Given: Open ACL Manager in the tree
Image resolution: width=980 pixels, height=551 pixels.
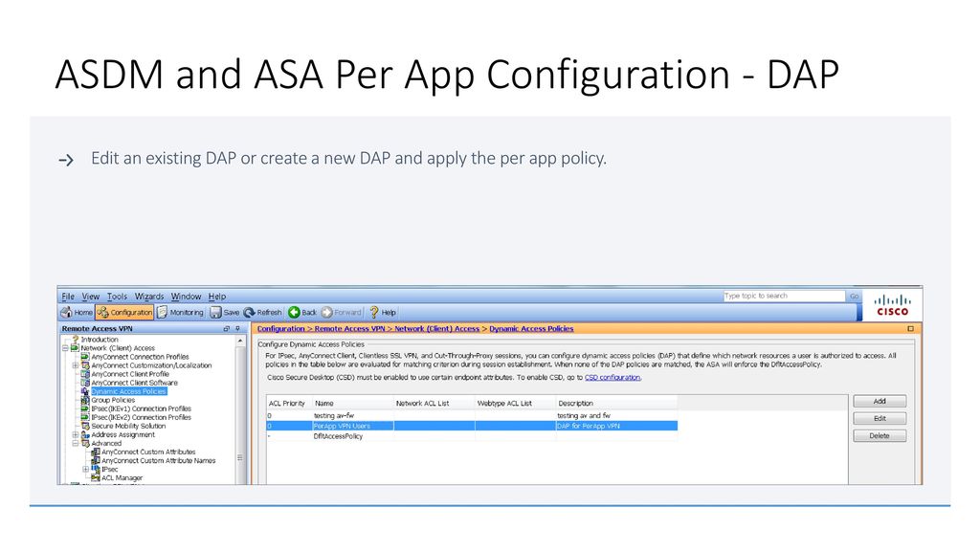Looking at the screenshot, I should point(122,478).
